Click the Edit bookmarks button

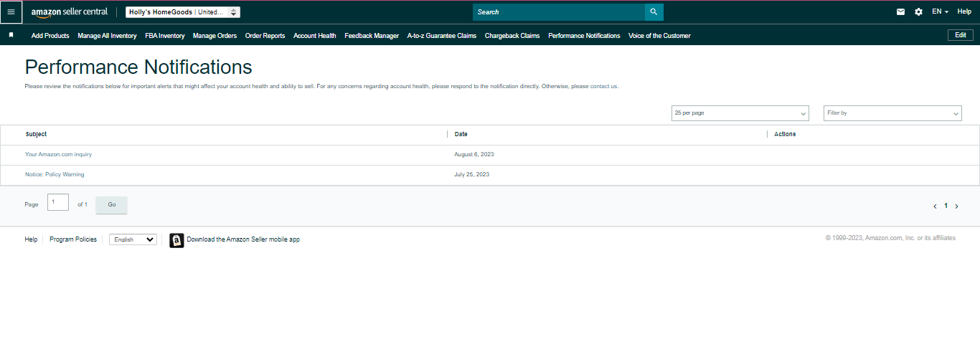[x=961, y=35]
